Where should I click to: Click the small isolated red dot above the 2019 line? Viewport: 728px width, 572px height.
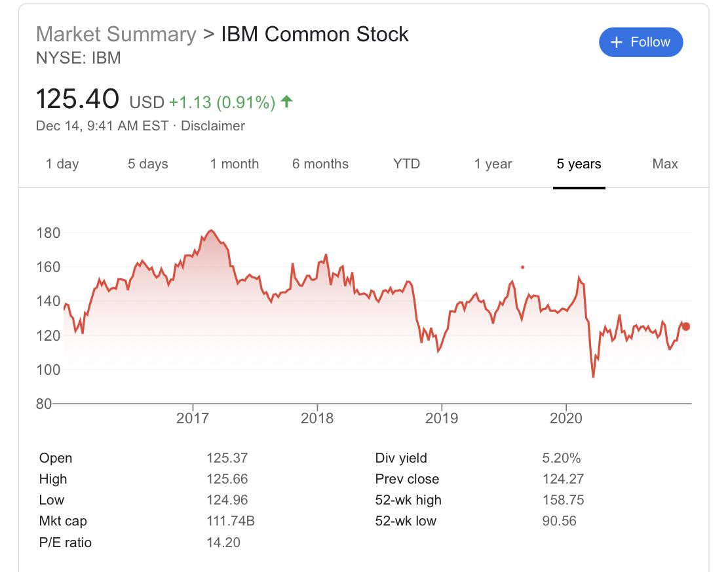pyautogui.click(x=522, y=267)
